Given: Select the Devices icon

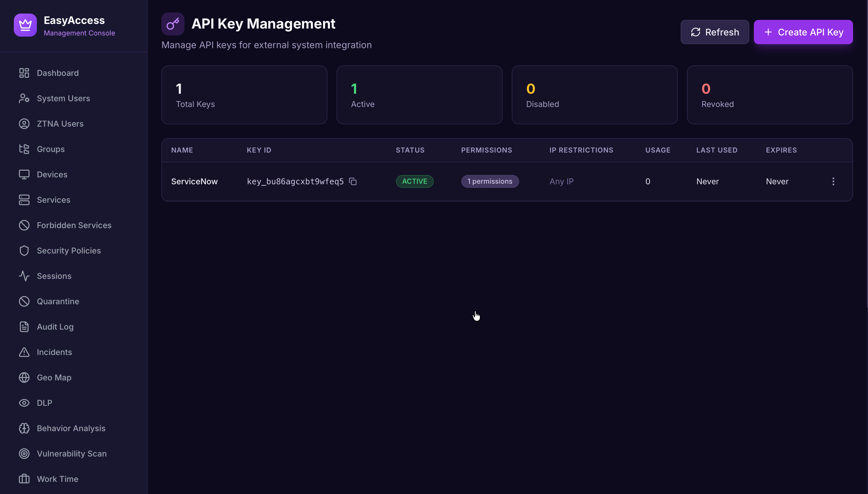Looking at the screenshot, I should [x=24, y=174].
